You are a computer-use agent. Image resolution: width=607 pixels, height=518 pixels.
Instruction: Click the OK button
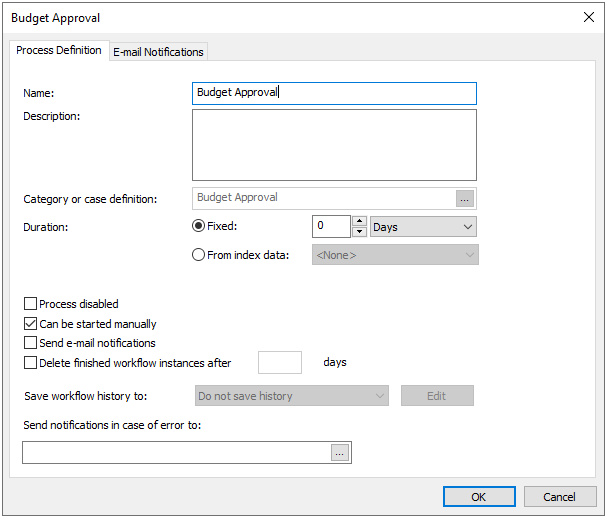click(x=479, y=497)
